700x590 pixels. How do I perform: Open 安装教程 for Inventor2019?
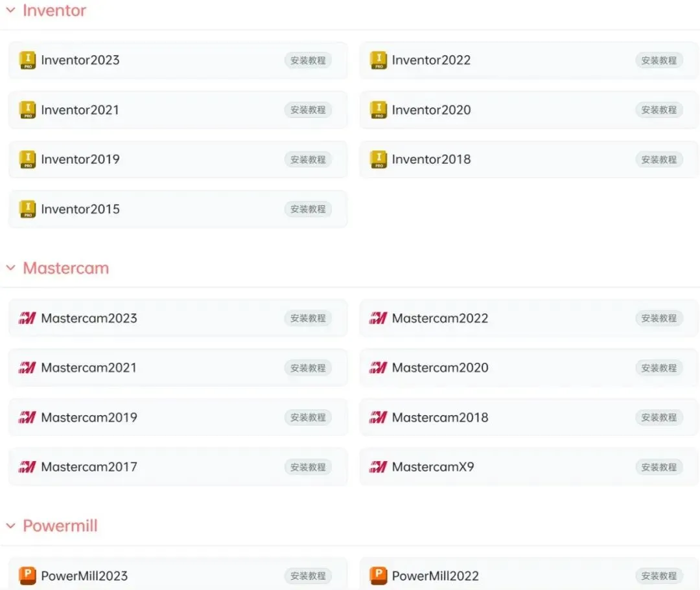tap(308, 159)
